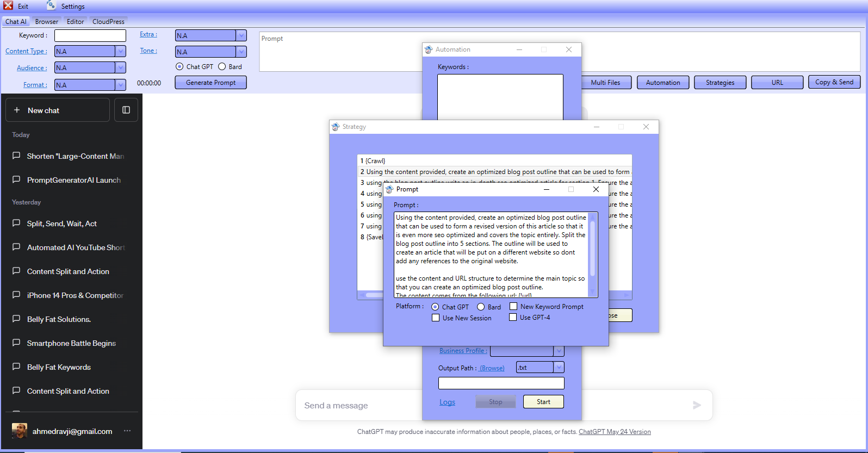Click Start in the Automation window
This screenshot has height=453, width=868.
coord(543,402)
